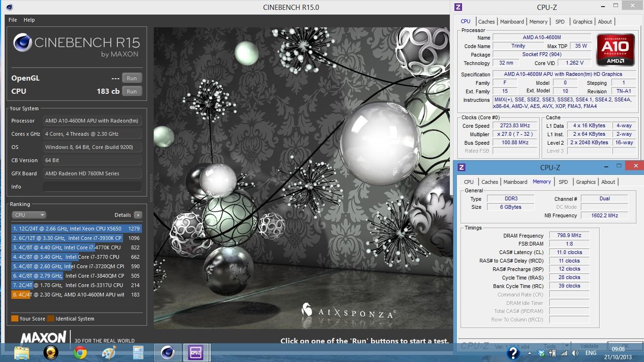Open network signal tray icon
Viewport: 644px width, 362px height.
point(564,353)
